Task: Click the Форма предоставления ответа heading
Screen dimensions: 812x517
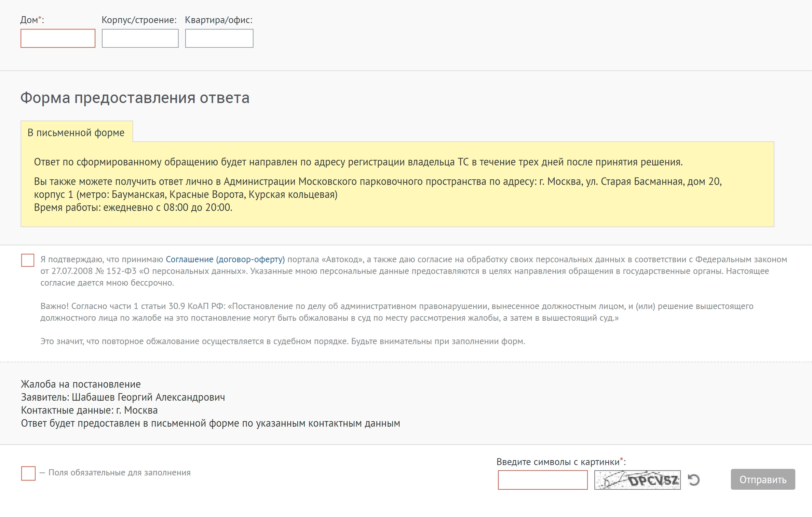Action: [135, 98]
